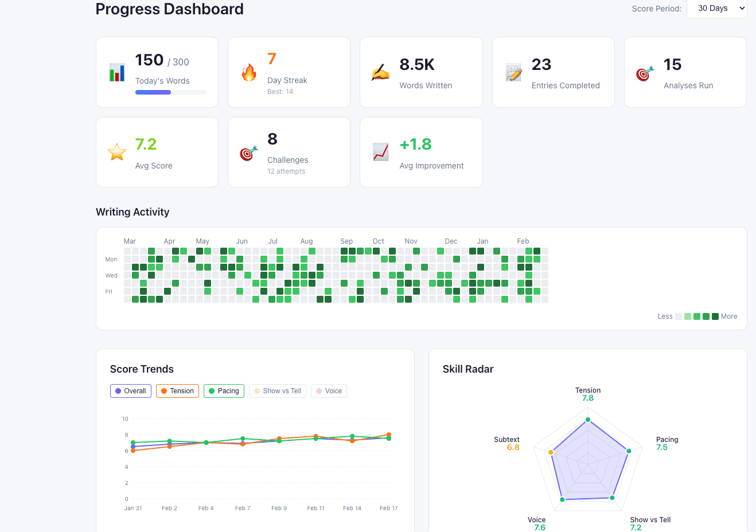Click a dark green October cell in Writing Activity
The image size is (756, 532).
[376, 251]
